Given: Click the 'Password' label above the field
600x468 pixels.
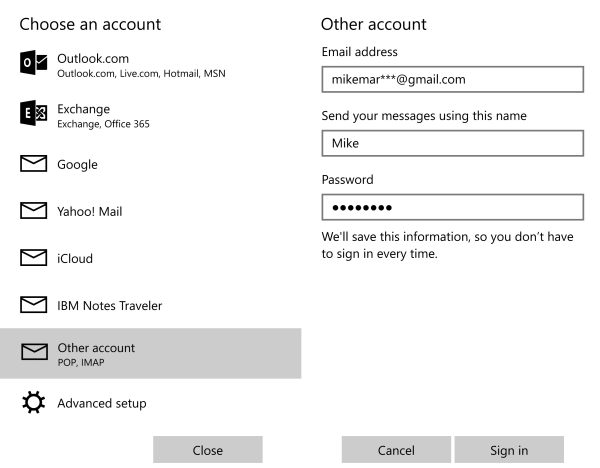Looking at the screenshot, I should (347, 179).
